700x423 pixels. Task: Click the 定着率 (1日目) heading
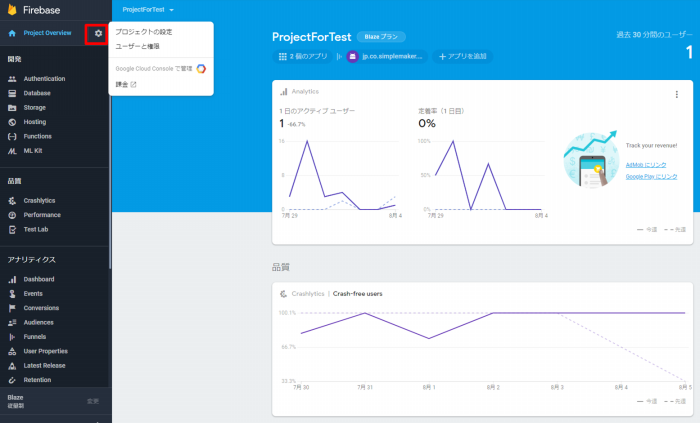pyautogui.click(x=441, y=111)
